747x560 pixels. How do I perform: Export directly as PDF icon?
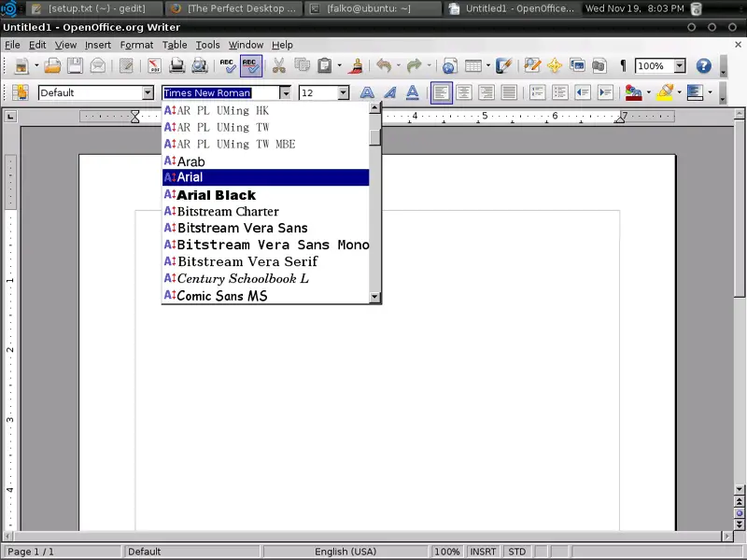click(154, 65)
